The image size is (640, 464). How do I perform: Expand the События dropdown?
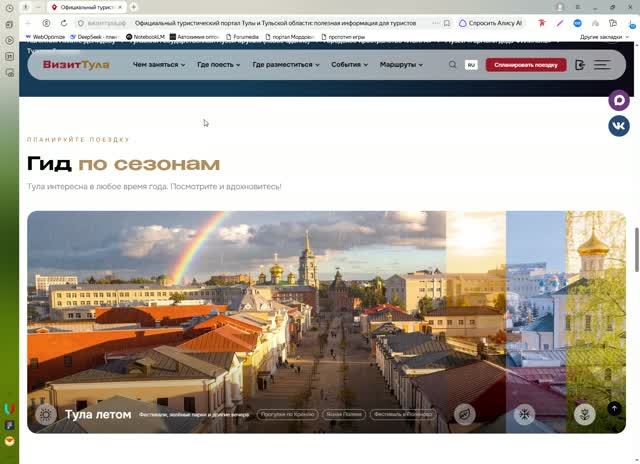(x=349, y=64)
